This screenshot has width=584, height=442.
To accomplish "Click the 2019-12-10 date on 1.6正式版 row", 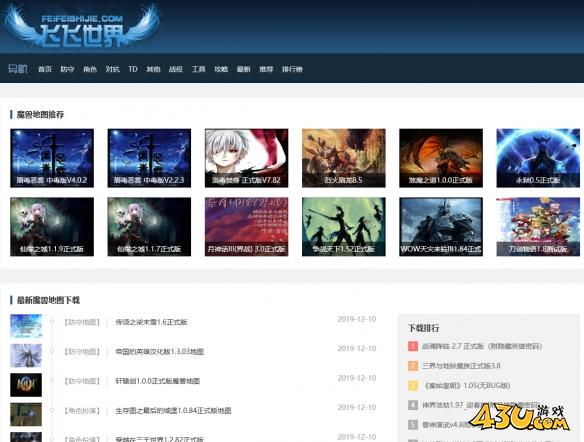I will pyautogui.click(x=357, y=319).
